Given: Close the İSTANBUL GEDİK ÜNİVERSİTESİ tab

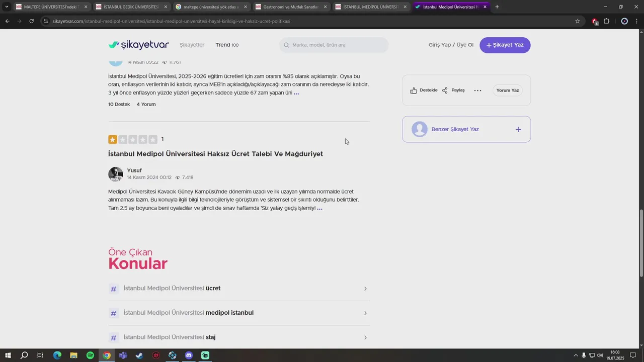Looking at the screenshot, I should click(166, 7).
